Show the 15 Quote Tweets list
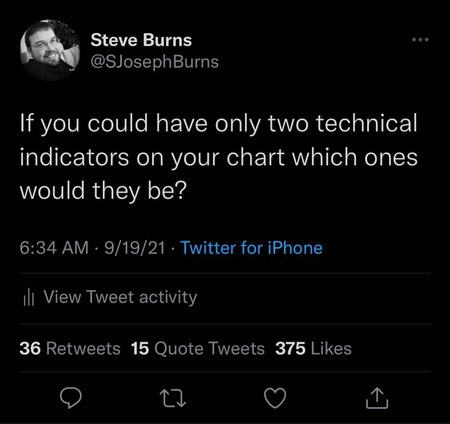The width and height of the screenshot is (450, 424). pos(198,349)
